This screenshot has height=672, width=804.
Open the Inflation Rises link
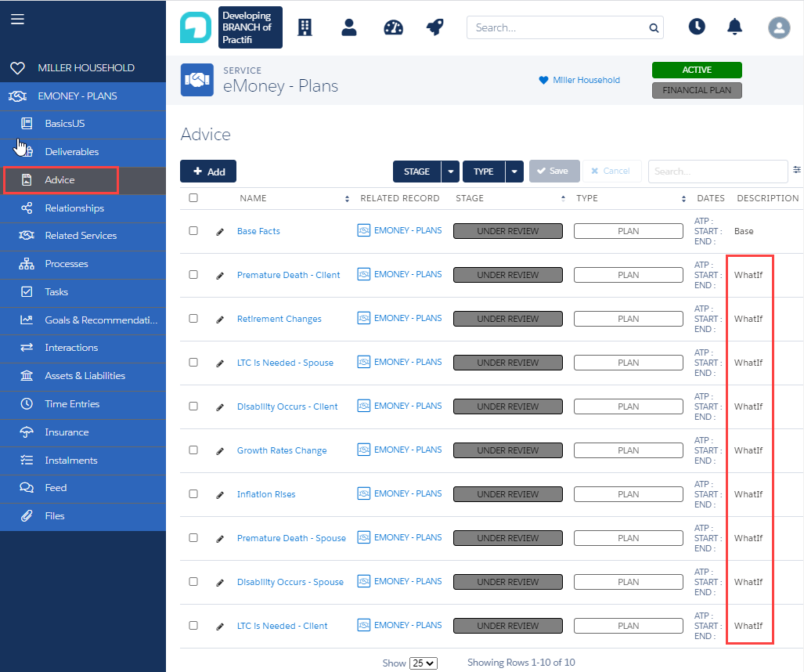coord(266,494)
